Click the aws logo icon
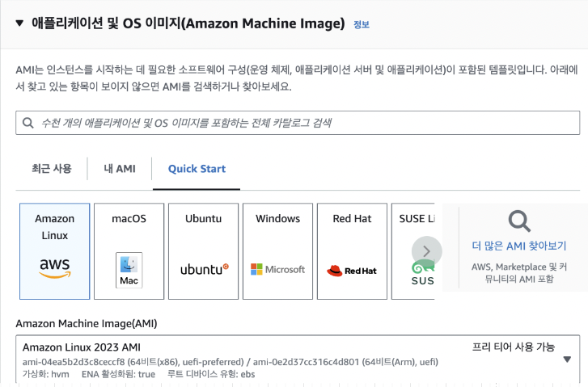The height and width of the screenshot is (387, 588). tap(55, 268)
